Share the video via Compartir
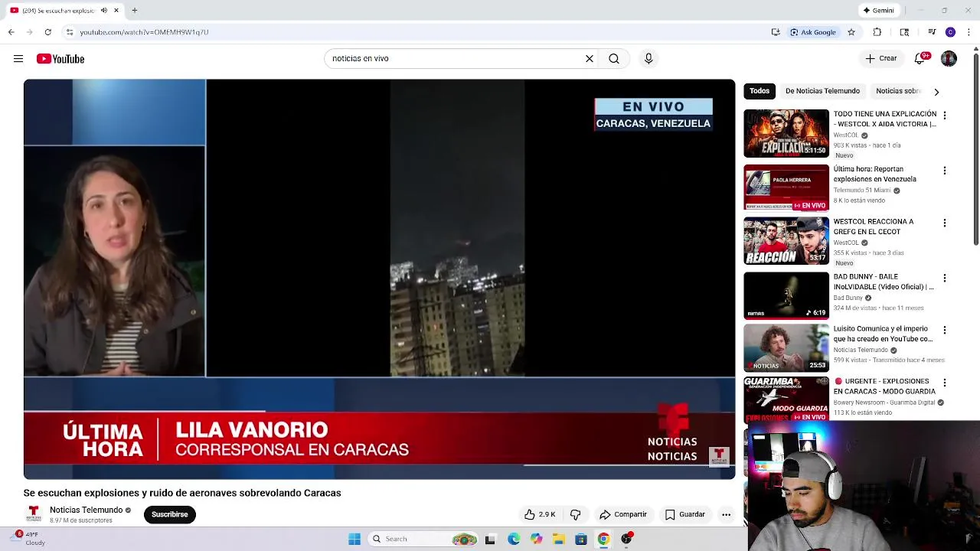980x551 pixels. [623, 515]
